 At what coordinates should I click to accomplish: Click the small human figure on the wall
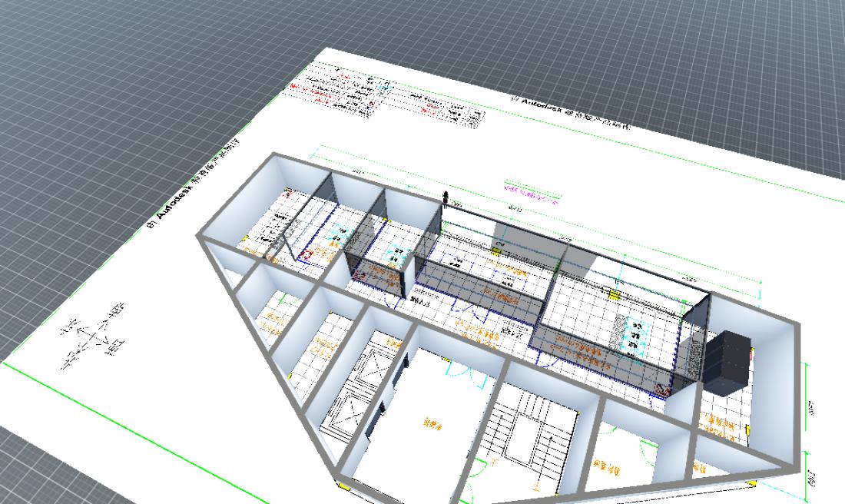point(445,198)
